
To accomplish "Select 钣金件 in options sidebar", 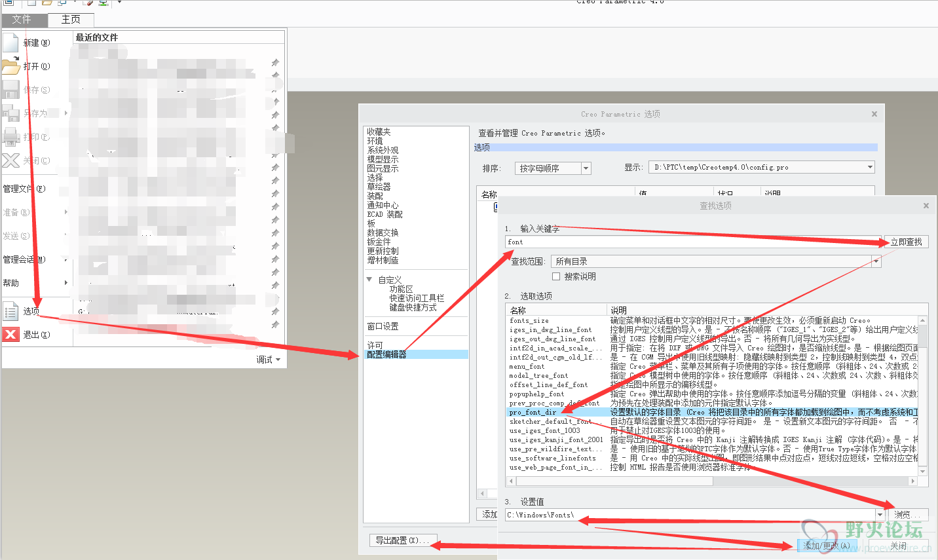I will tap(379, 242).
